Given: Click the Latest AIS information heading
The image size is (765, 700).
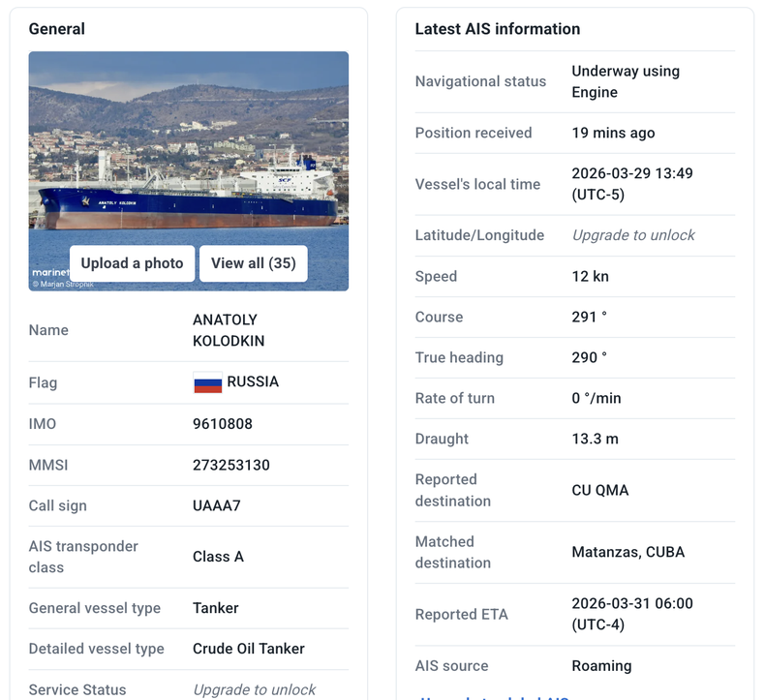Looking at the screenshot, I should tap(498, 29).
